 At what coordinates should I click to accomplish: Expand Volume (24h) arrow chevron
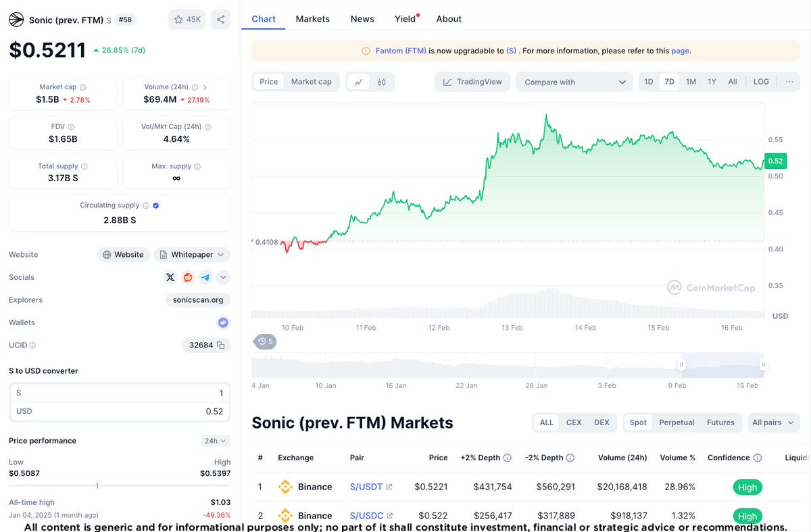[205, 87]
